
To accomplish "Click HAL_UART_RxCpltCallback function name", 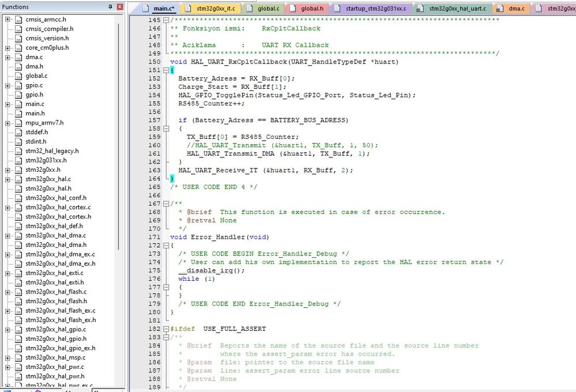I will pyautogui.click(x=239, y=62).
